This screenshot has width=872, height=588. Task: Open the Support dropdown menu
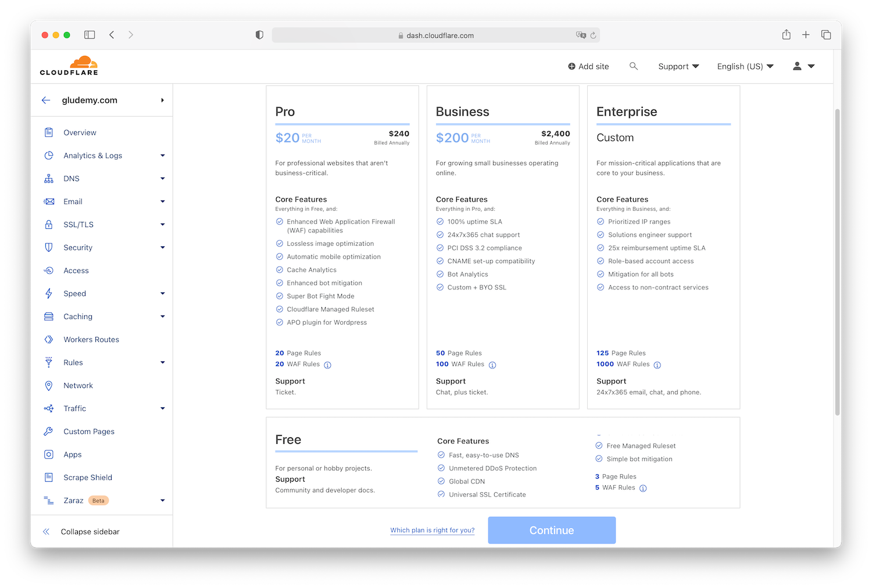(678, 66)
